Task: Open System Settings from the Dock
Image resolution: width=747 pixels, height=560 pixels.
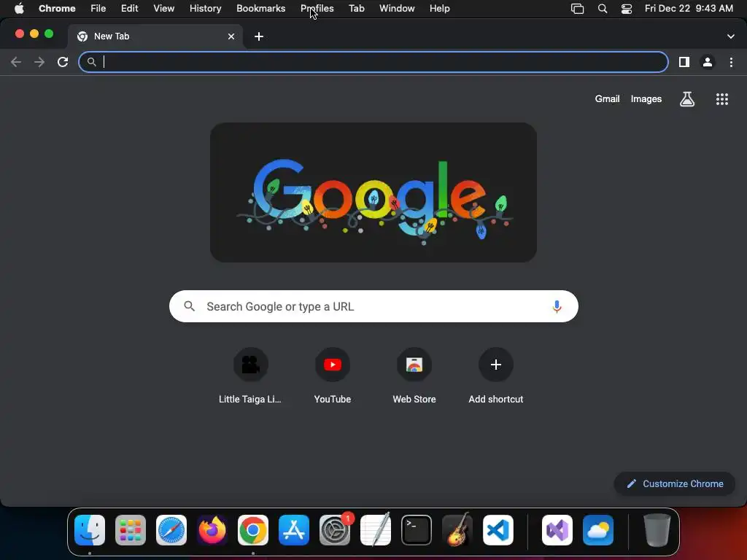Action: [334, 530]
